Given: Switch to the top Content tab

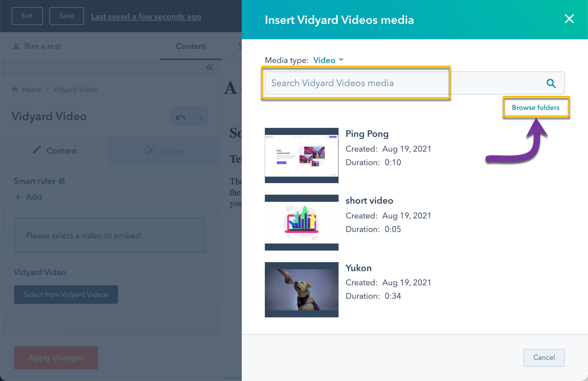Looking at the screenshot, I should [191, 46].
